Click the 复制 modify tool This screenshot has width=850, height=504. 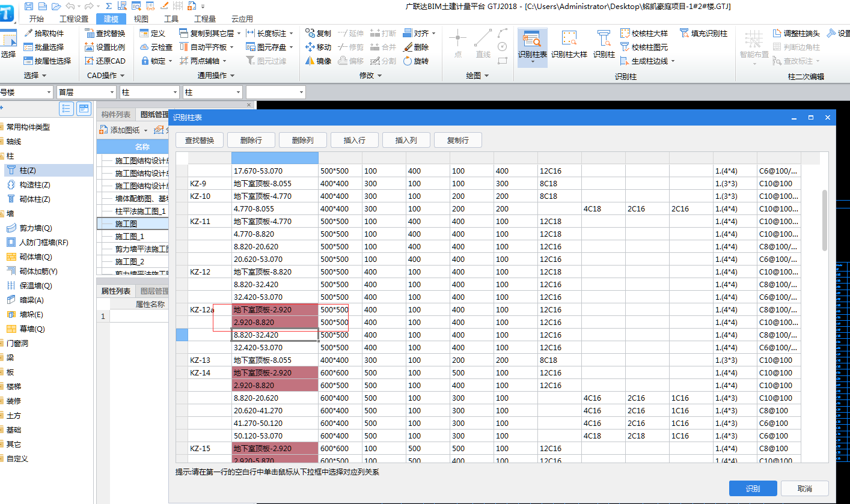pyautogui.click(x=318, y=34)
